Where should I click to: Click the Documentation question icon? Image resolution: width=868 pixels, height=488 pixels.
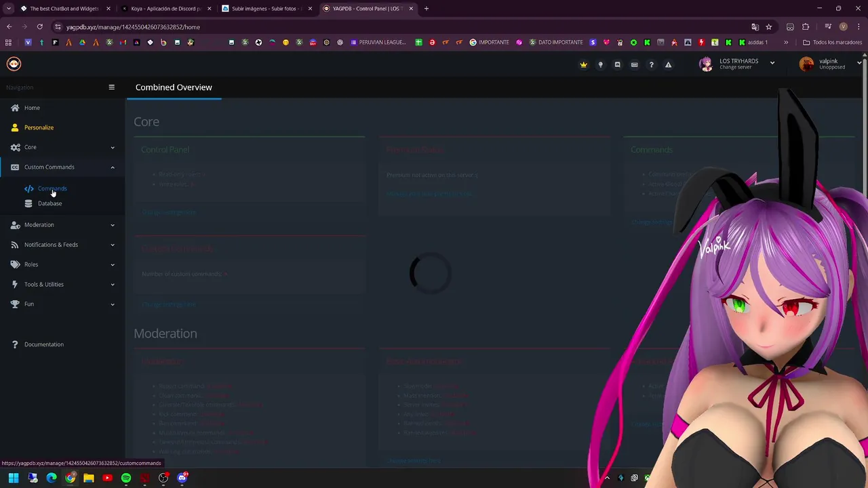coord(15,344)
